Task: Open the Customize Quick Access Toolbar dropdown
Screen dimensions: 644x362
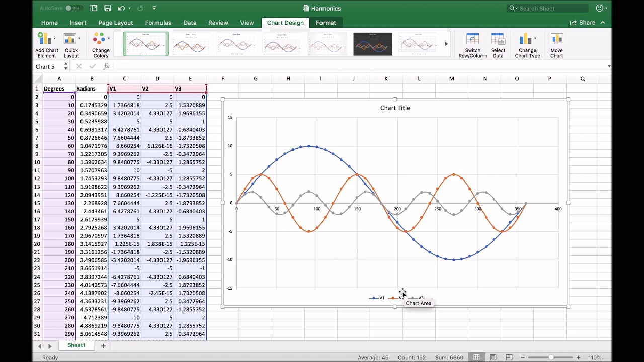Action: [154, 8]
